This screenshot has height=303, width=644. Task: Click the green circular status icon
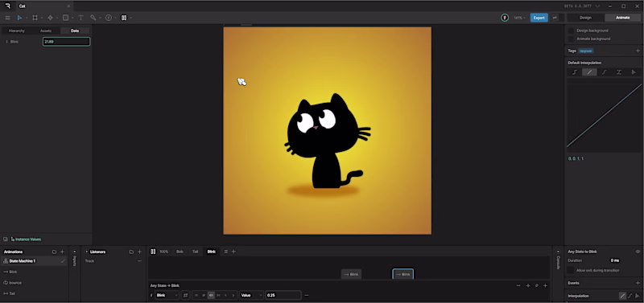505,18
